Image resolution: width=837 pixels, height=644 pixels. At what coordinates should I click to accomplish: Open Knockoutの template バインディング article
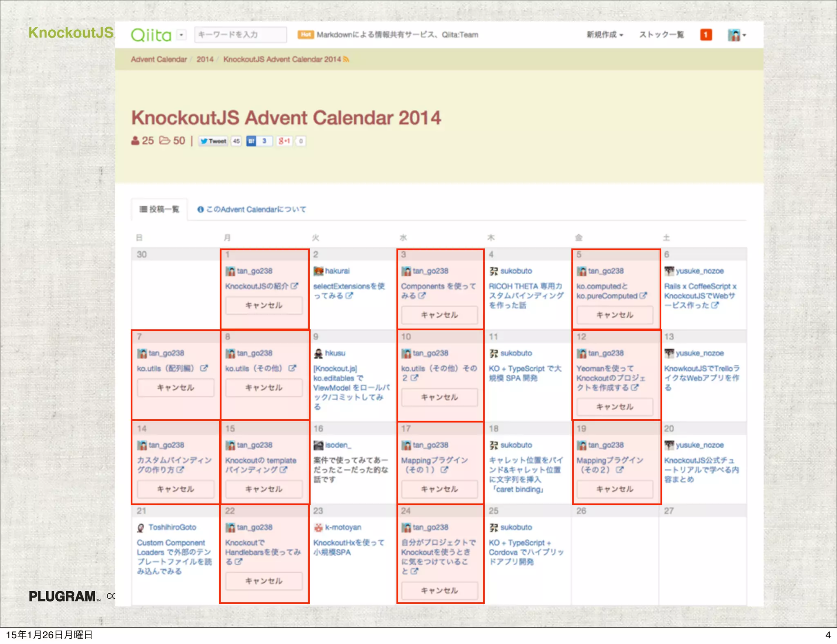coord(261,465)
